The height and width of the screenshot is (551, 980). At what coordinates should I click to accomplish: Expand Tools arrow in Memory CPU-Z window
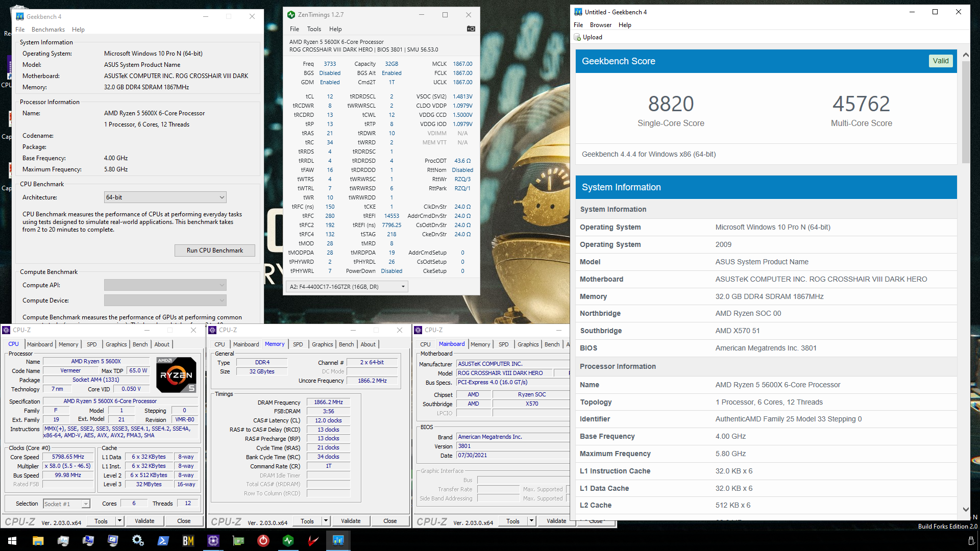[x=326, y=521]
